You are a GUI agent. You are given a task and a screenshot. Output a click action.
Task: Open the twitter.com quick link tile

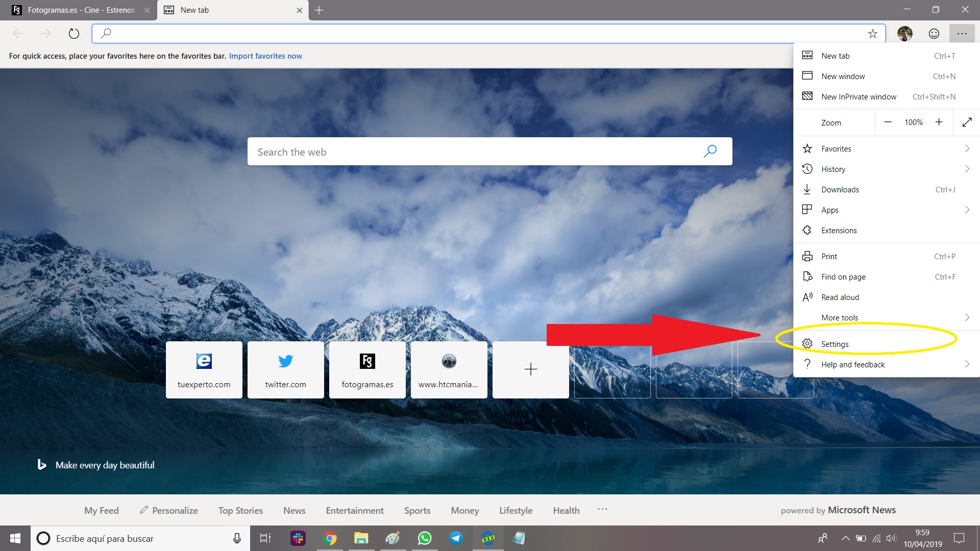pyautogui.click(x=285, y=369)
